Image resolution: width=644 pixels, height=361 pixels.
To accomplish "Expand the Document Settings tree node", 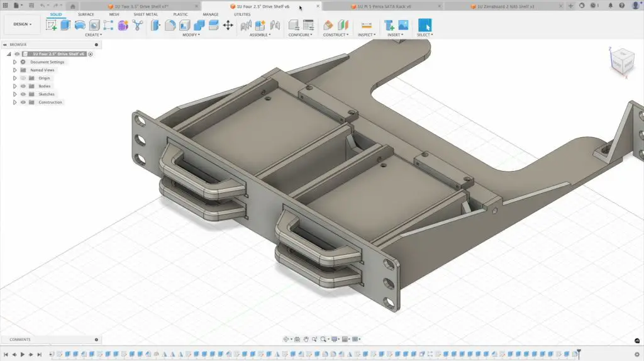I will tap(14, 62).
